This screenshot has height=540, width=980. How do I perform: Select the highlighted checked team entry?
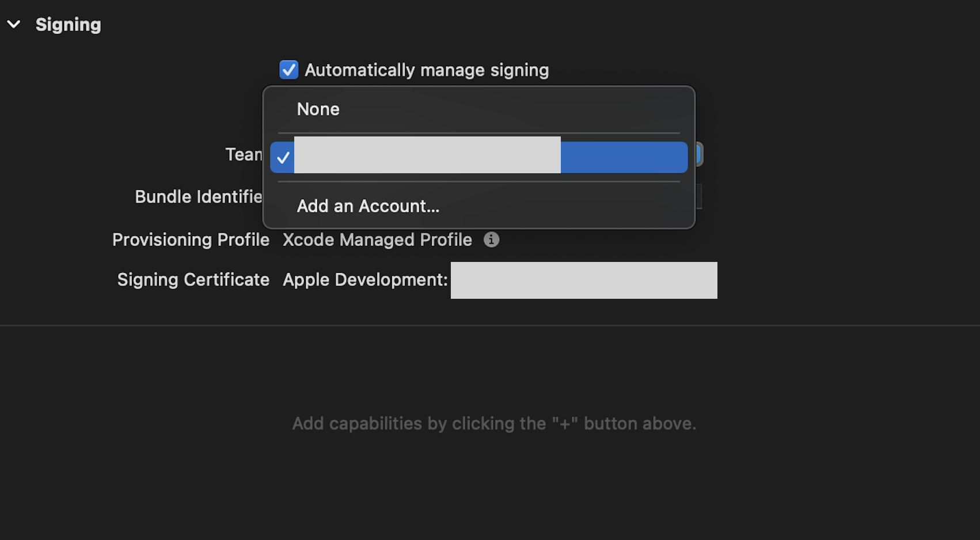coord(478,157)
